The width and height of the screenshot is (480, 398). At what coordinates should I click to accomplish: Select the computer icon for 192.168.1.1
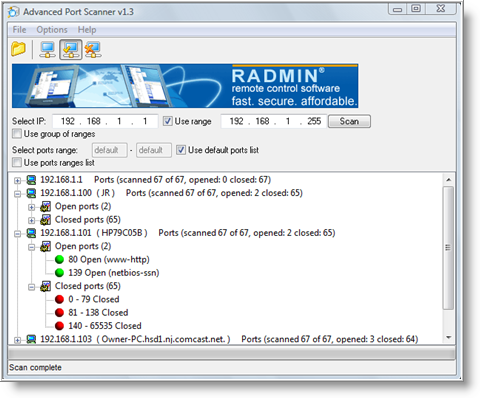click(31, 180)
